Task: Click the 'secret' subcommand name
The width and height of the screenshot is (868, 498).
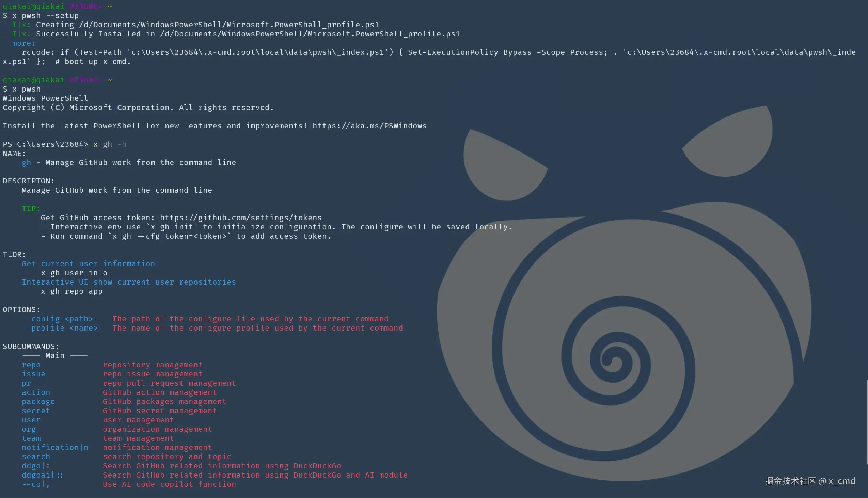Action: [36, 411]
